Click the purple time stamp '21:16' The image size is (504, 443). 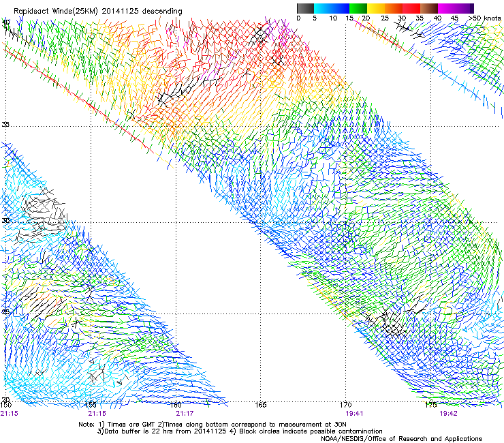pos(97,414)
